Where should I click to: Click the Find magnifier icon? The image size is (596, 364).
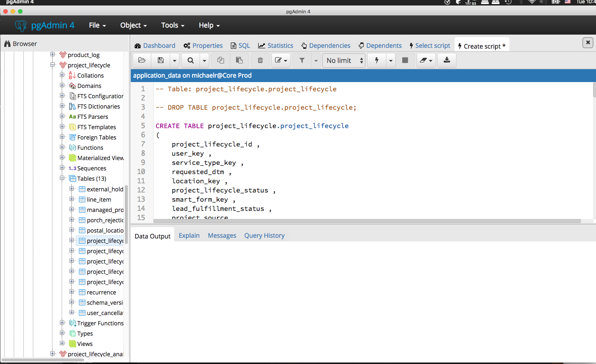click(x=190, y=60)
